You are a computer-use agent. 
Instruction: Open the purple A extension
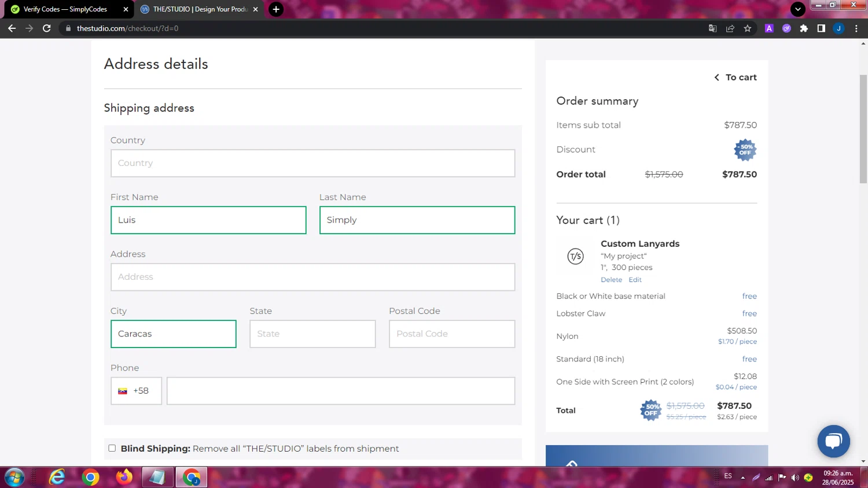coord(769,28)
